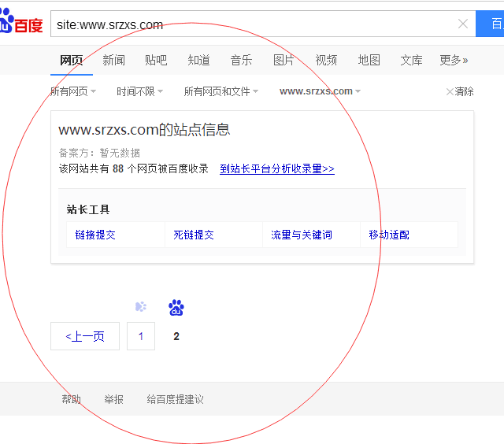Switch to the 图片 tab

pyautogui.click(x=283, y=60)
